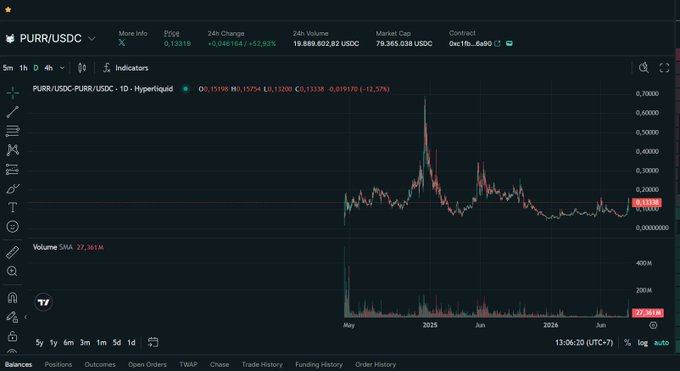This screenshot has height=371, width=680.
Task: Select the trend line drawing tool
Action: tap(13, 112)
